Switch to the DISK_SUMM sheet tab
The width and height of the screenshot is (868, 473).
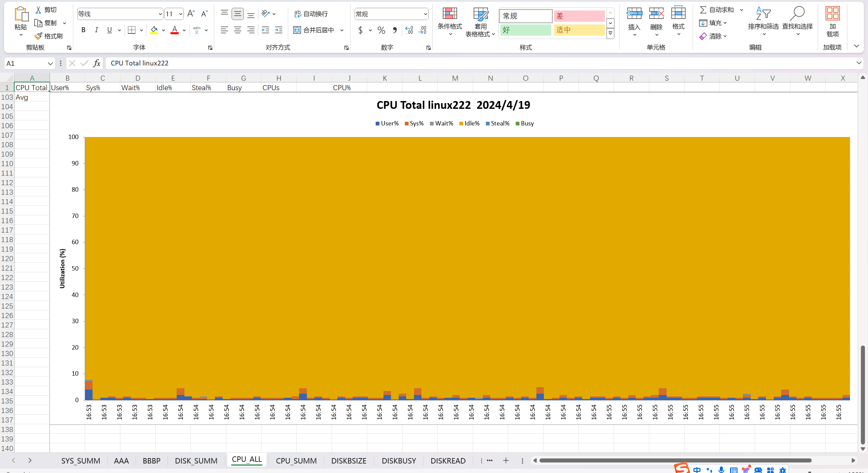click(196, 461)
